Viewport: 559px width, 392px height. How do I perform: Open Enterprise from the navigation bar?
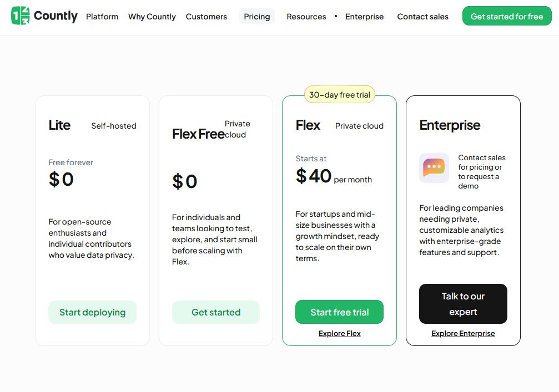click(364, 17)
